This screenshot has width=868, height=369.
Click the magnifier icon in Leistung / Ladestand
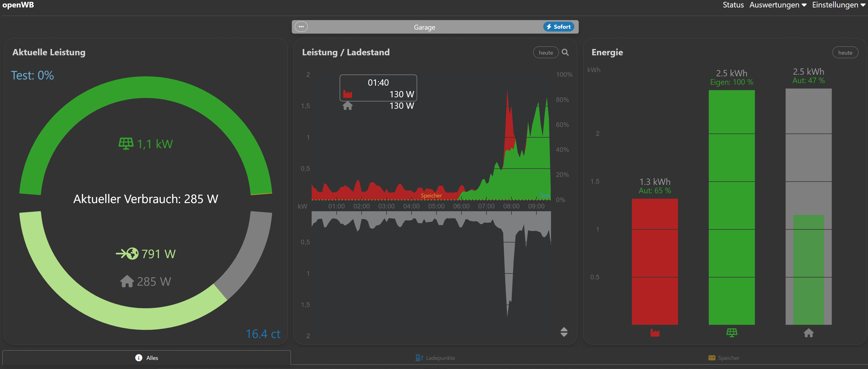point(565,52)
